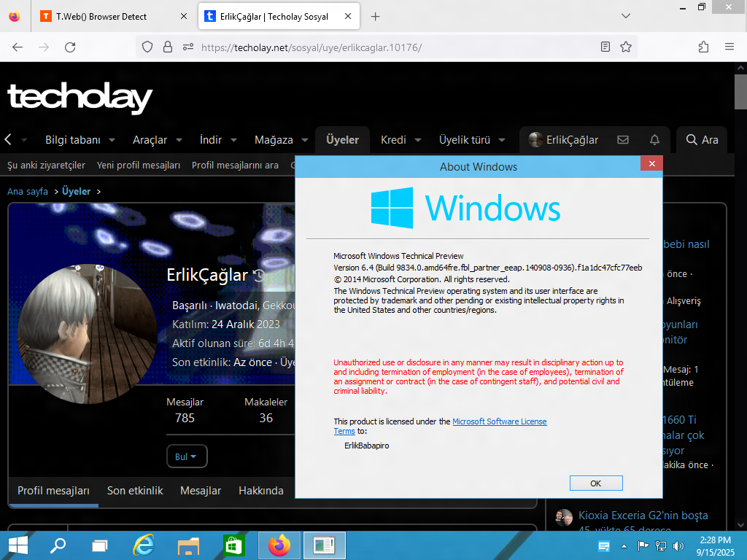Launch Internet Explorer from the taskbar
Image resolution: width=747 pixels, height=560 pixels.
(x=144, y=545)
